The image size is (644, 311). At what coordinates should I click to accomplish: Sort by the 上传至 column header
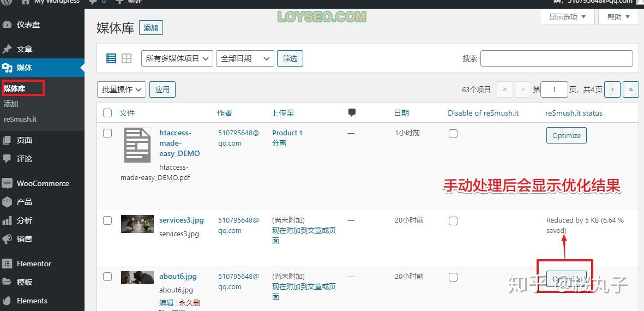pos(282,113)
